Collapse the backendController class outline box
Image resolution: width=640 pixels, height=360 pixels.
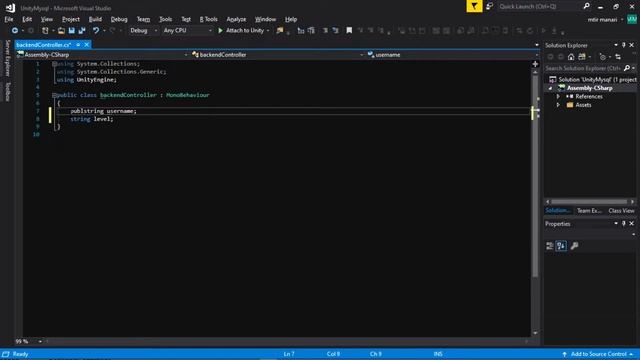[x=54, y=96]
